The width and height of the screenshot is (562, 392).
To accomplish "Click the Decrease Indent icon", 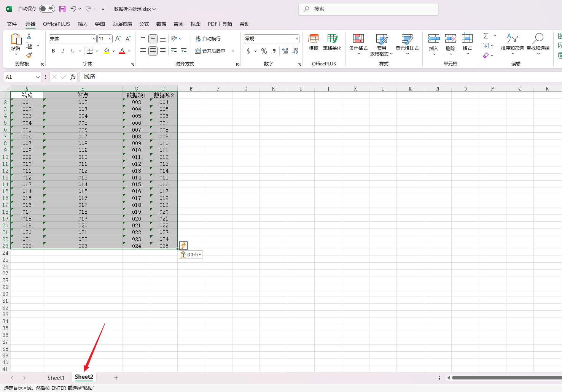I will 174,51.
